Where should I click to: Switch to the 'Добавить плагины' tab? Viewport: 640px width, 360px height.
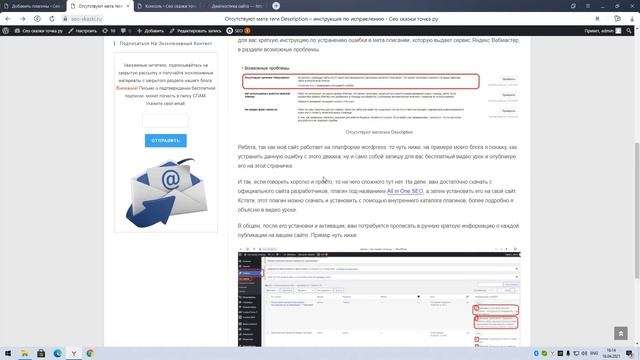(x=33, y=6)
